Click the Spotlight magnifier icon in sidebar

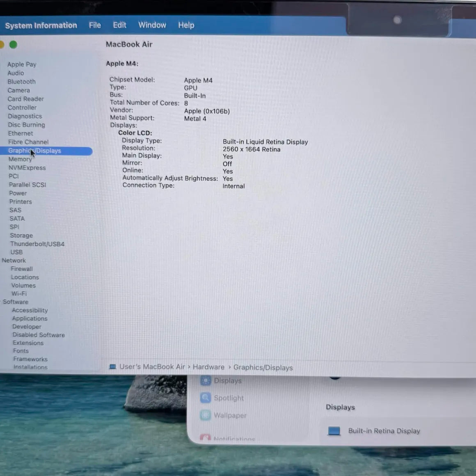tap(206, 398)
